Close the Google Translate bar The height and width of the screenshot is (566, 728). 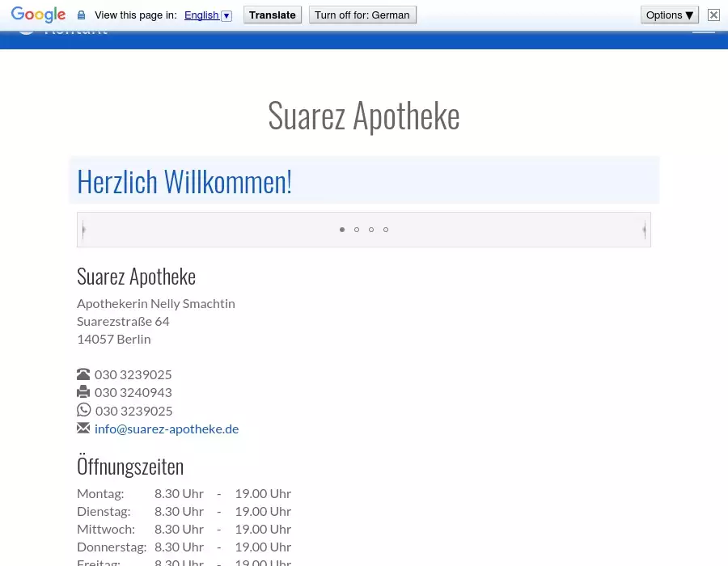tap(713, 15)
